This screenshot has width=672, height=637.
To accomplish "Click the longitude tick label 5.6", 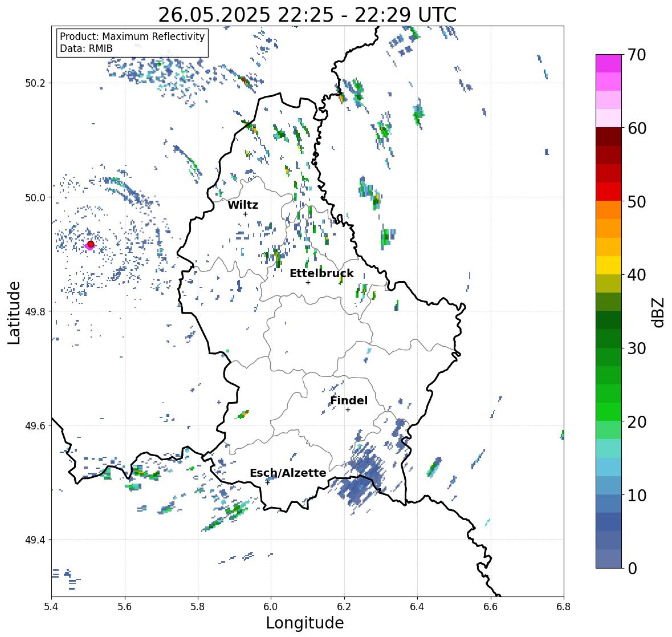I will pos(125,607).
